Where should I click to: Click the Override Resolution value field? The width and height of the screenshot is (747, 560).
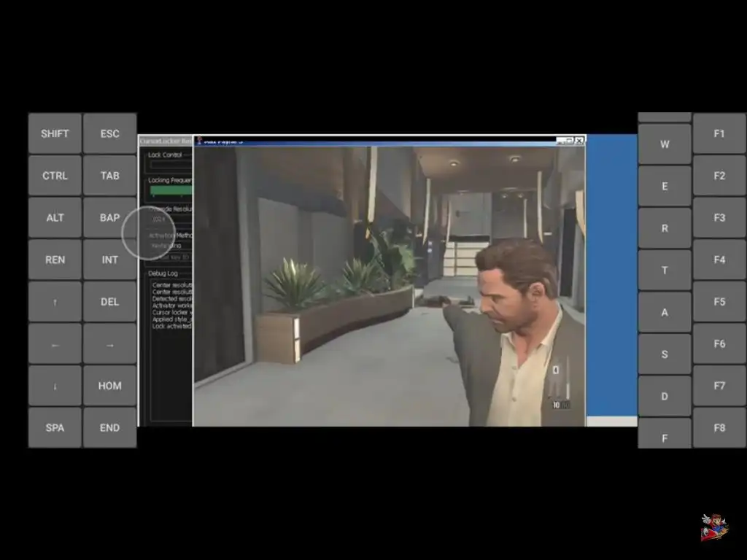click(x=171, y=219)
